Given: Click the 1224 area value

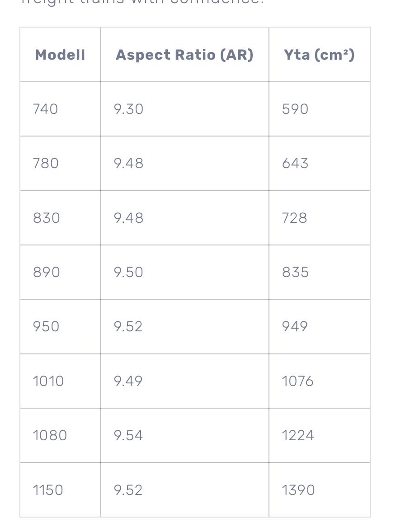Looking at the screenshot, I should click(298, 435).
